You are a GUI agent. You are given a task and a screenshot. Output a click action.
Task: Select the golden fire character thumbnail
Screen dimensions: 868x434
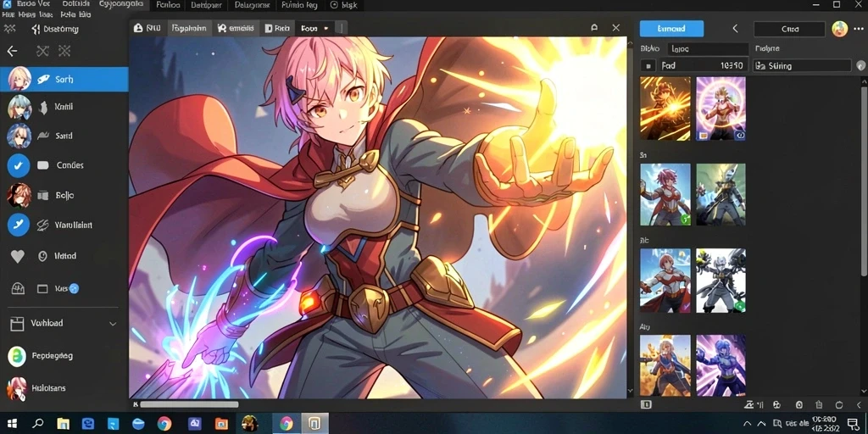(x=665, y=108)
